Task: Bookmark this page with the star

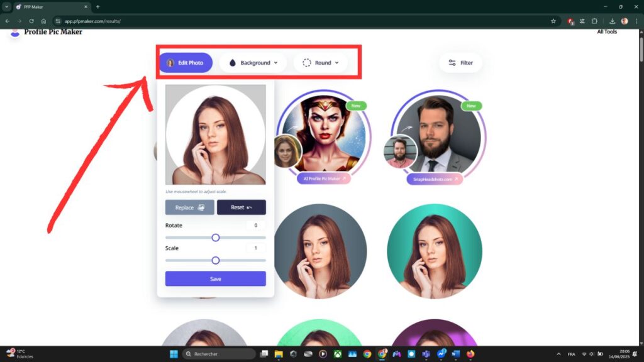Action: click(x=553, y=21)
